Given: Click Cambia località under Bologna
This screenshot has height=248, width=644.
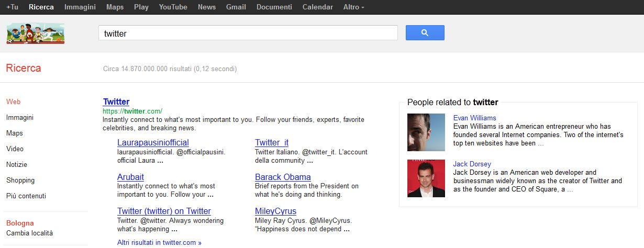Looking at the screenshot, I should [x=29, y=233].
